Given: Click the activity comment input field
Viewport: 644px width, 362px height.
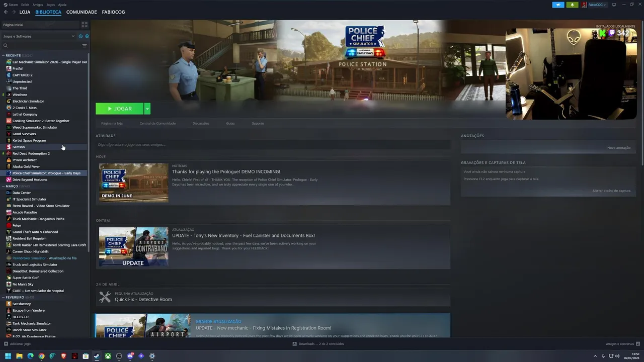Looking at the screenshot, I should point(273,145).
